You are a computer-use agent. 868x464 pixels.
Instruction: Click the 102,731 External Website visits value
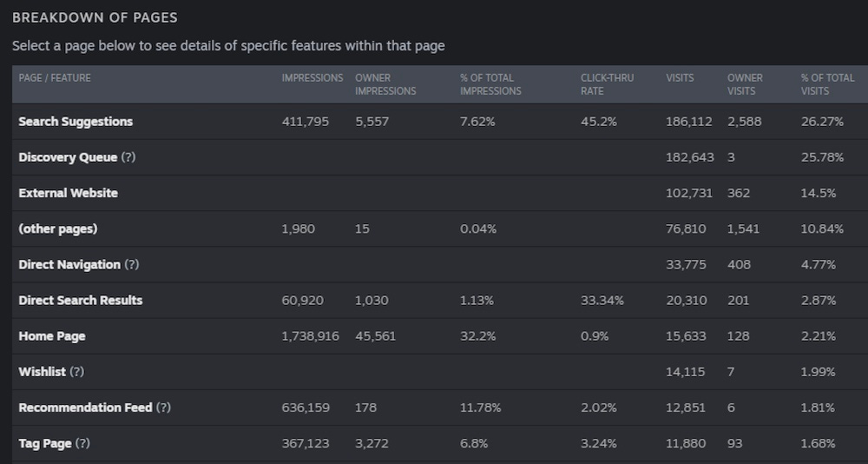point(689,193)
